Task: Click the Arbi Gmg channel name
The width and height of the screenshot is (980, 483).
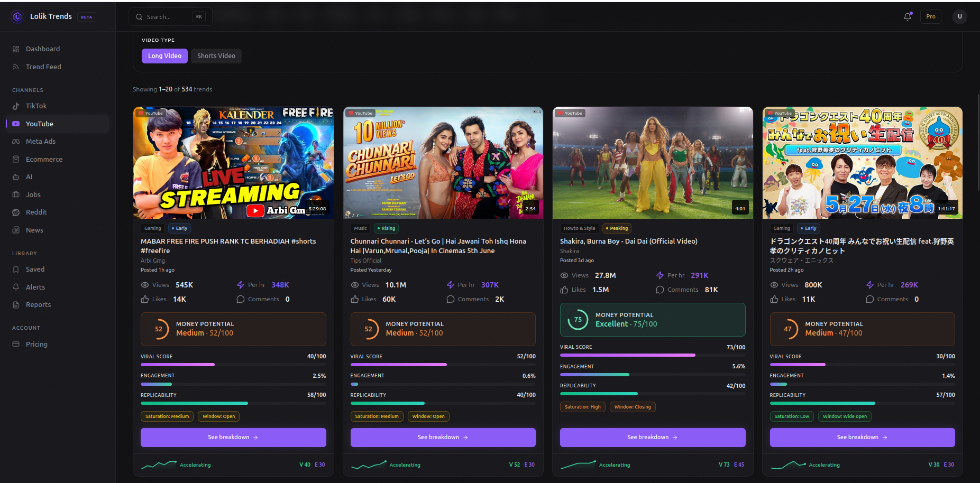Action: pos(153,261)
